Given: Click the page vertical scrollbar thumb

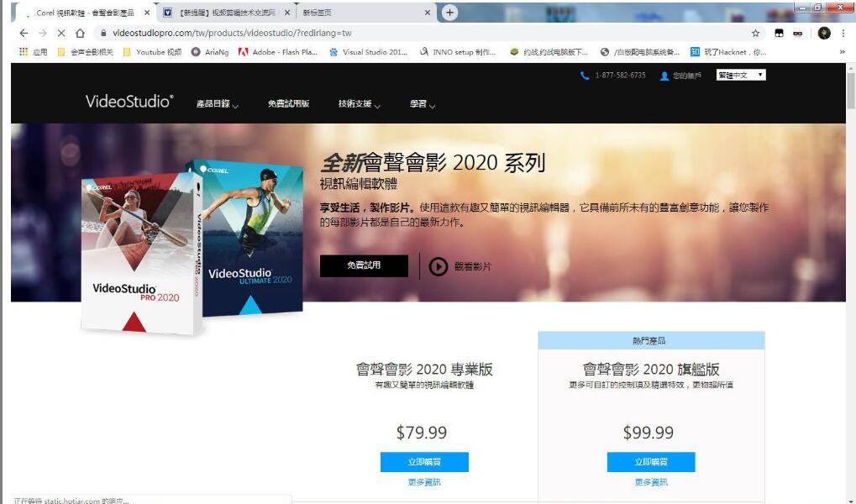Looking at the screenshot, I should click(x=851, y=90).
